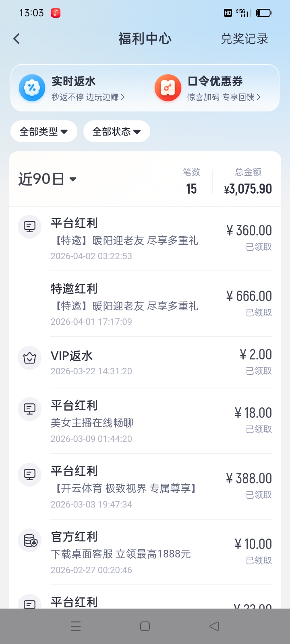Image resolution: width=290 pixels, height=644 pixels.
Task: Tap the back arrow icon
Action: click(17, 39)
